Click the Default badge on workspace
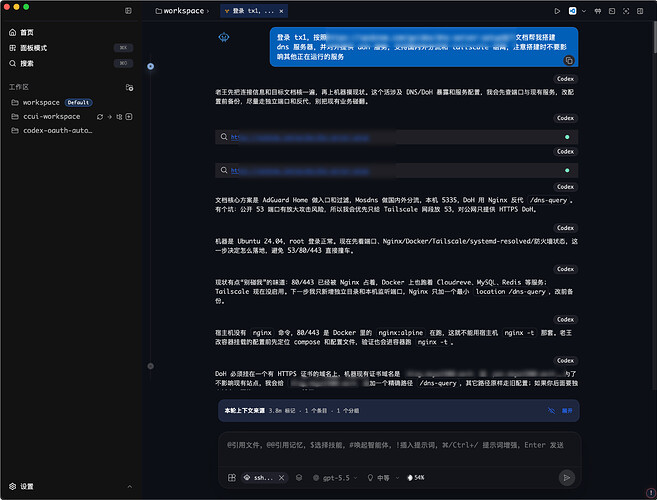Viewport: 657px width, 500px height. 79,103
